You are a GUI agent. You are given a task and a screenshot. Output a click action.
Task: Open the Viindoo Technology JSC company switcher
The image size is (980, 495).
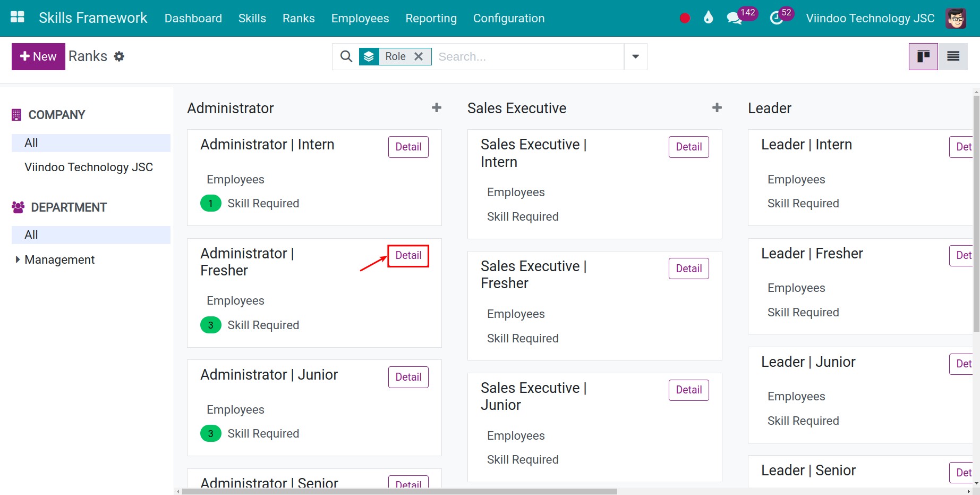[870, 18]
